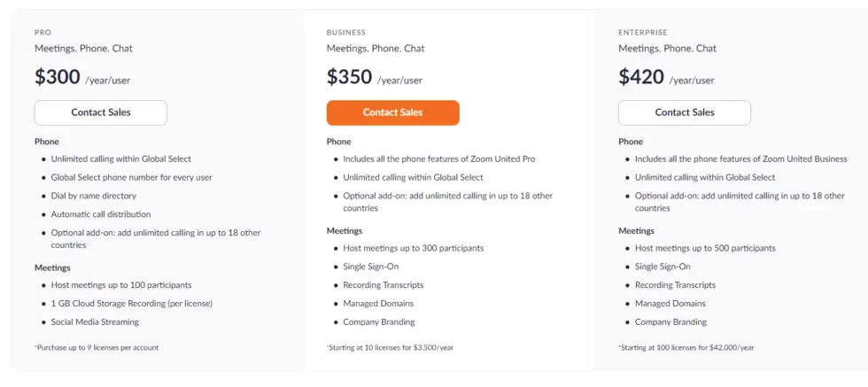This screenshot has height=387, width=868.
Task: Click Contact Sales for the Enterprise plan
Action: coord(685,112)
